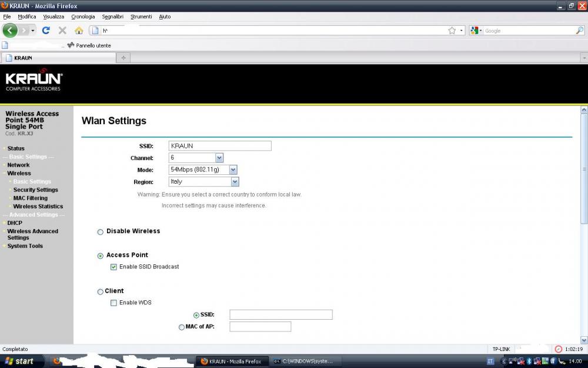Open the Strumenti menu
The image size is (588, 368).
pos(141,16)
